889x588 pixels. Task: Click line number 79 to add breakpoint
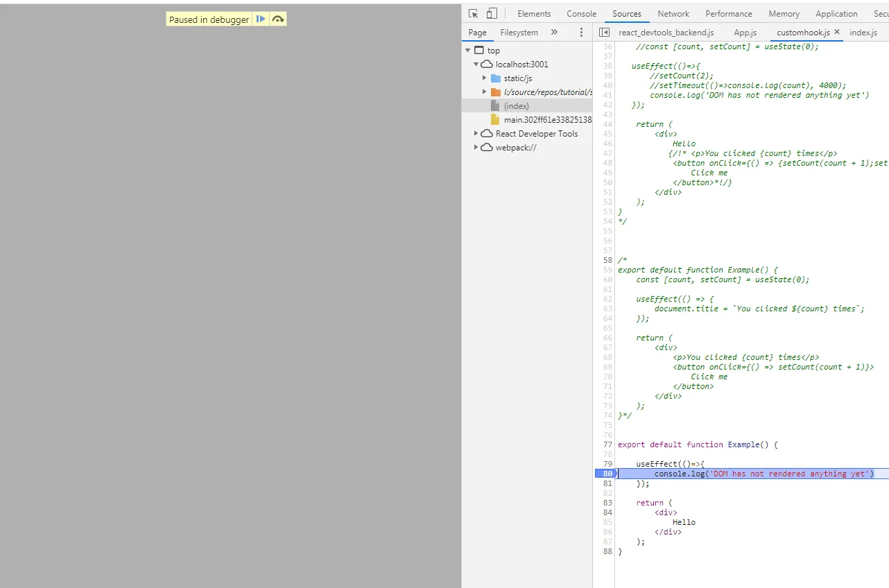pos(607,464)
